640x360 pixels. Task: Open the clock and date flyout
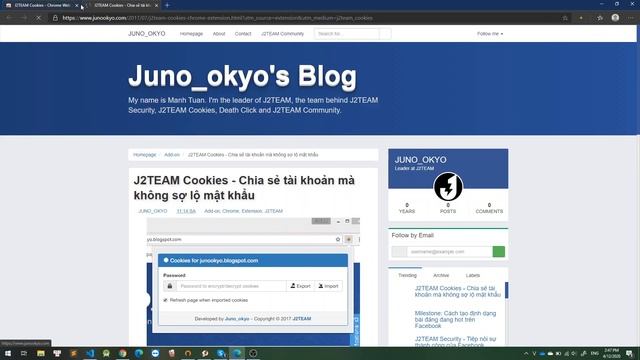pos(611,353)
